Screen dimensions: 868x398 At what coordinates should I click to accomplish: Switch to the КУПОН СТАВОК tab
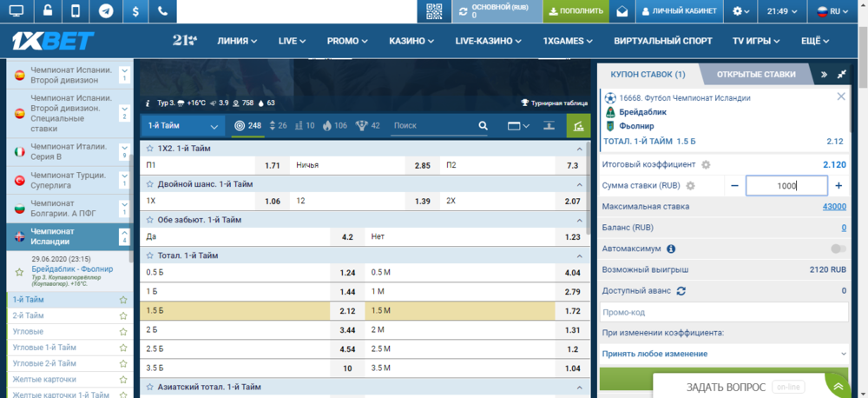[x=648, y=74]
